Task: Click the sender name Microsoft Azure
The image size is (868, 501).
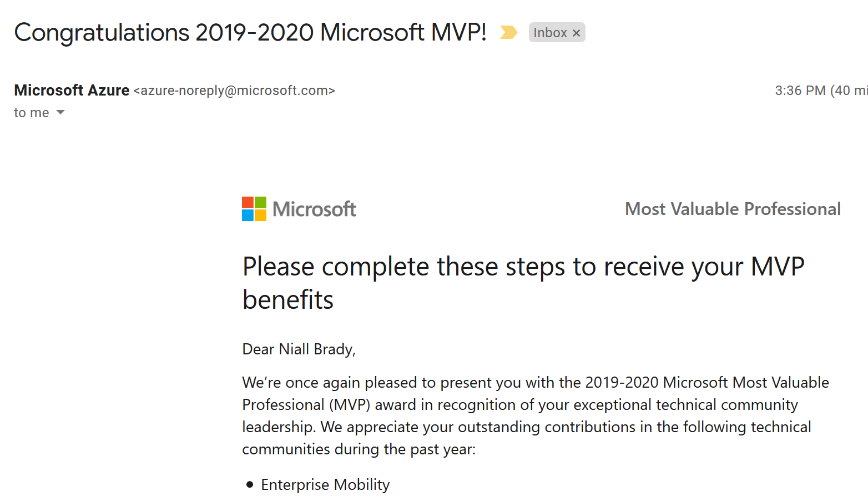Action: (x=72, y=90)
